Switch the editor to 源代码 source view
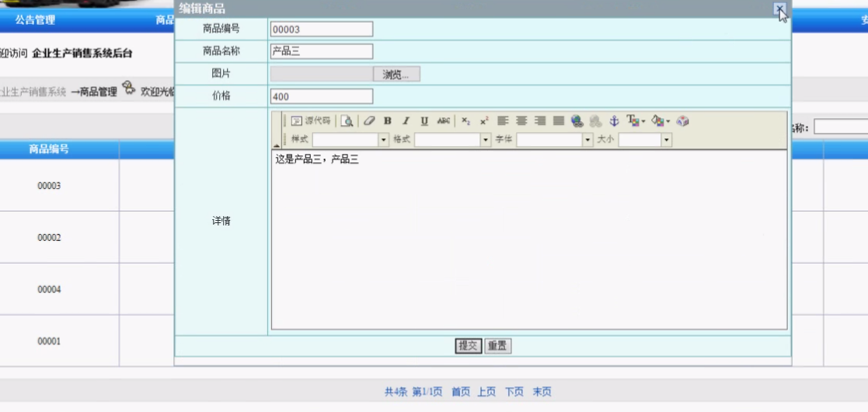Screen dimensions: 868x412 [311, 120]
